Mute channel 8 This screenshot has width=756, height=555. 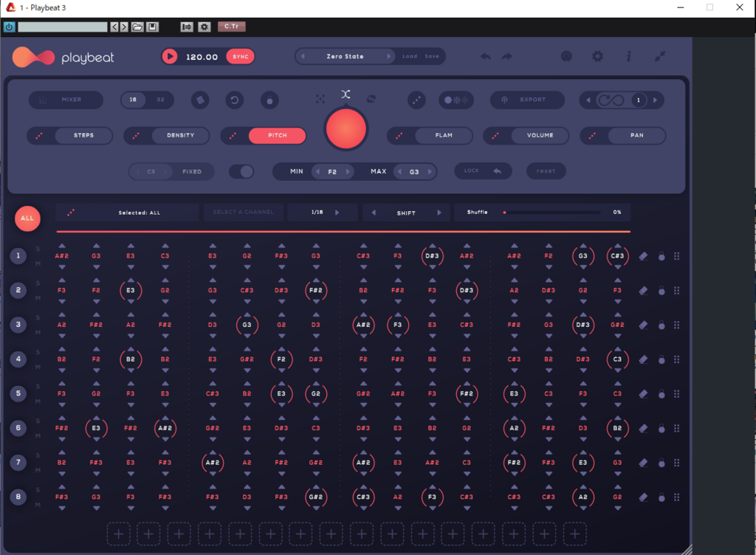pyautogui.click(x=38, y=504)
